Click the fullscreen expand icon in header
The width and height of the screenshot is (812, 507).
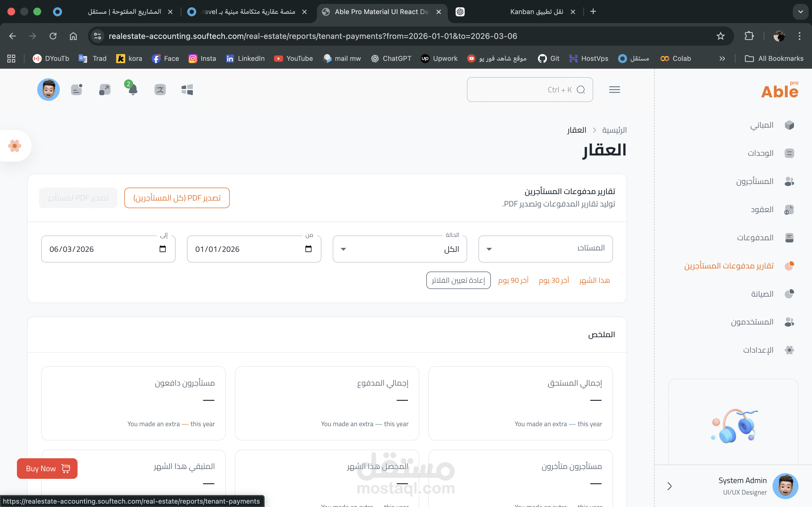(x=105, y=90)
